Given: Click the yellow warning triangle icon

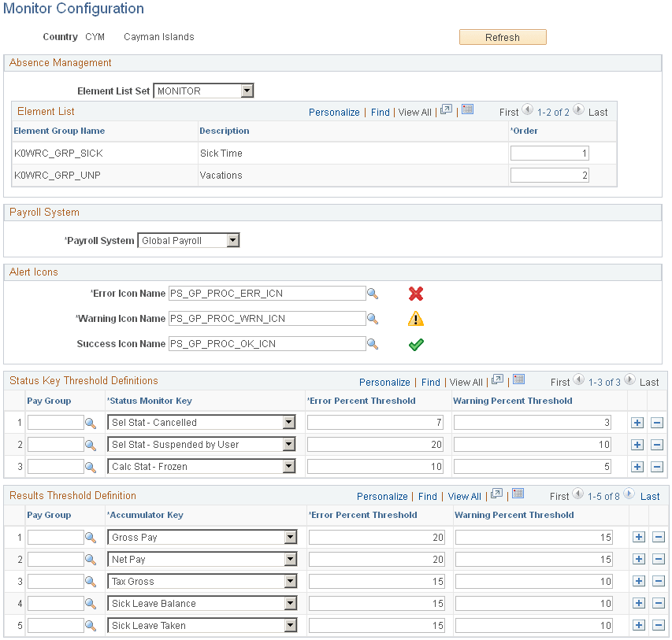Looking at the screenshot, I should [x=416, y=318].
